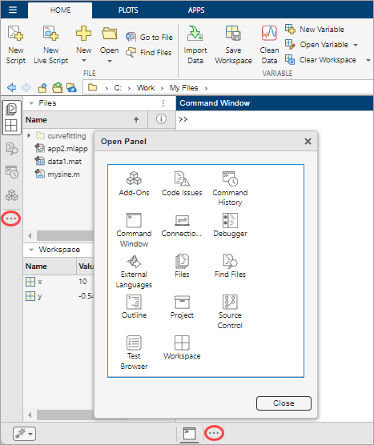
Task: Create a New Script
Action: 16,45
